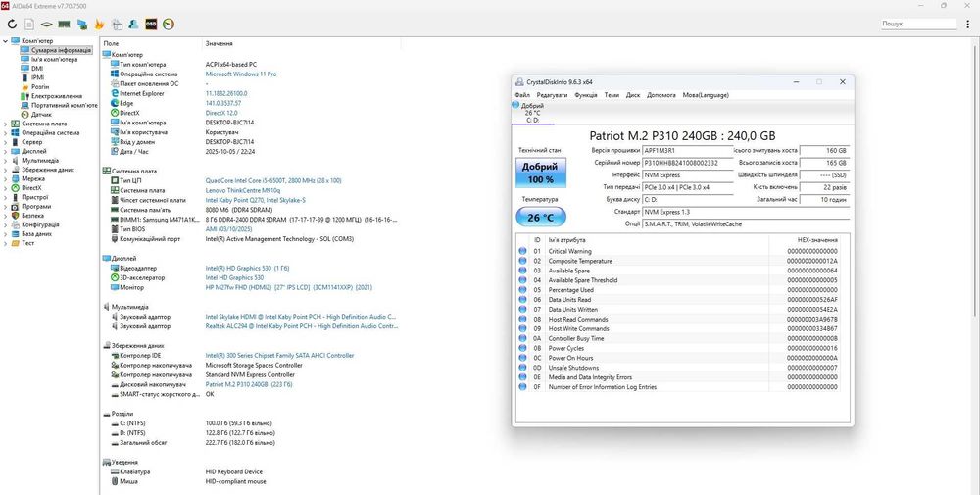This screenshot has width=980, height=495.
Task: Click status circle beside Unsafe Shutdowns row
Action: pyautogui.click(x=522, y=368)
